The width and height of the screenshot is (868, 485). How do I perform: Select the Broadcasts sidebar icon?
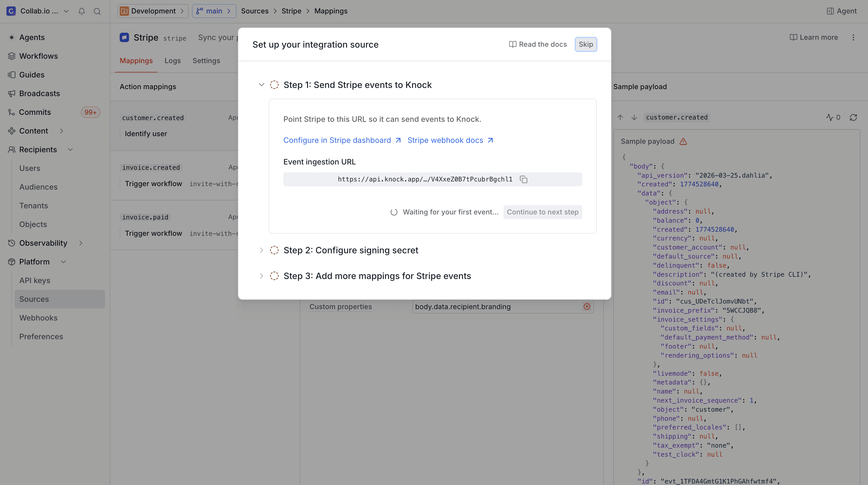coord(12,93)
